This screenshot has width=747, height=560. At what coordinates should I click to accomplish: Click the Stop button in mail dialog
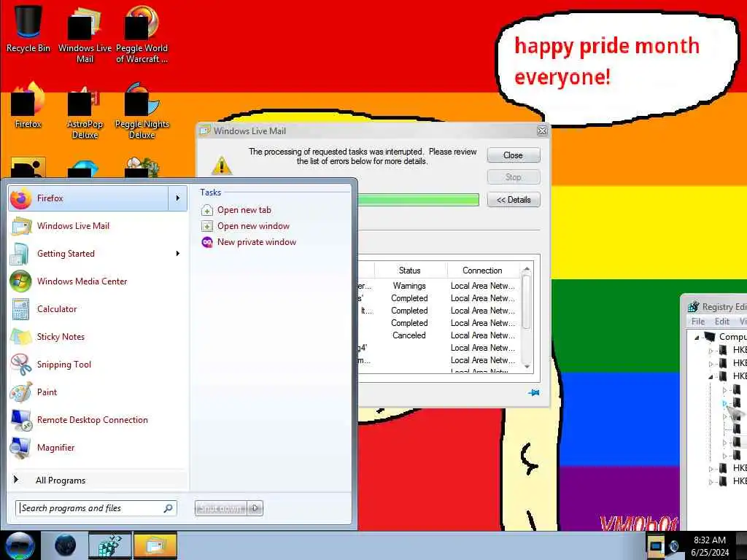click(514, 177)
